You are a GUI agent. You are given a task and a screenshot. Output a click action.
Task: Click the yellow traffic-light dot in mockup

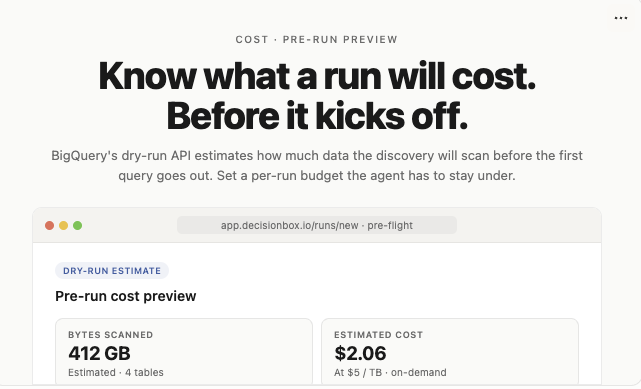pyautogui.click(x=63, y=226)
